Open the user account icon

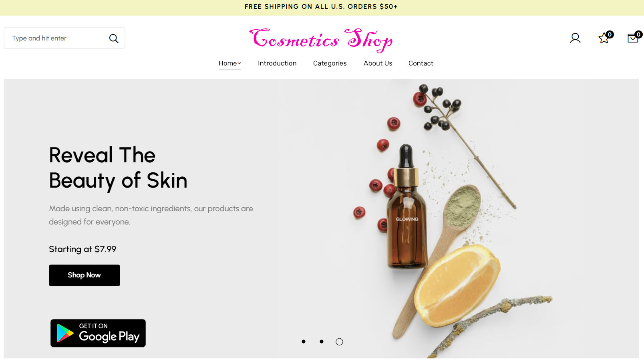[575, 38]
